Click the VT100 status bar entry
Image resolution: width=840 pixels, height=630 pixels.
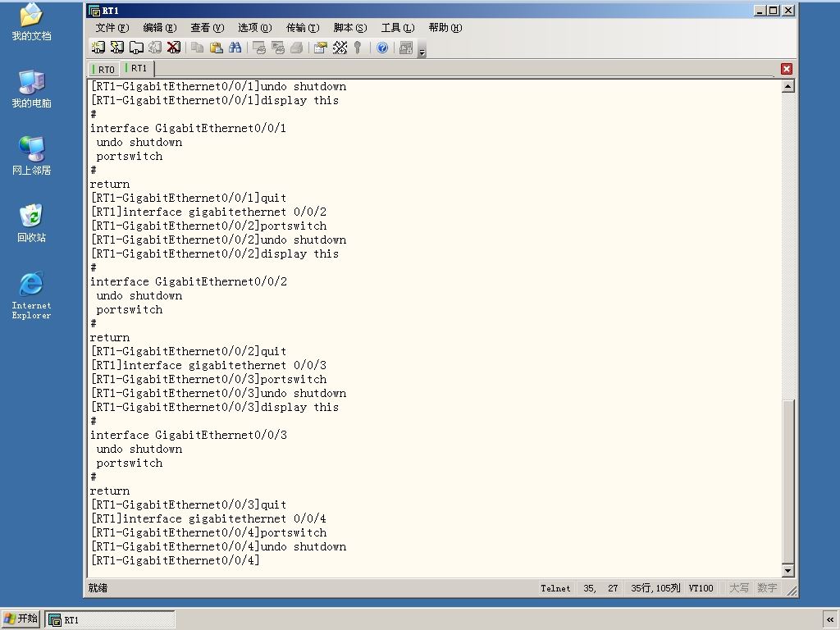701,588
